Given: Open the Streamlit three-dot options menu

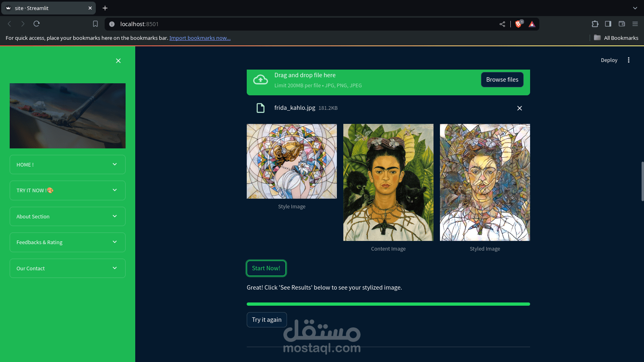Looking at the screenshot, I should [x=629, y=60].
